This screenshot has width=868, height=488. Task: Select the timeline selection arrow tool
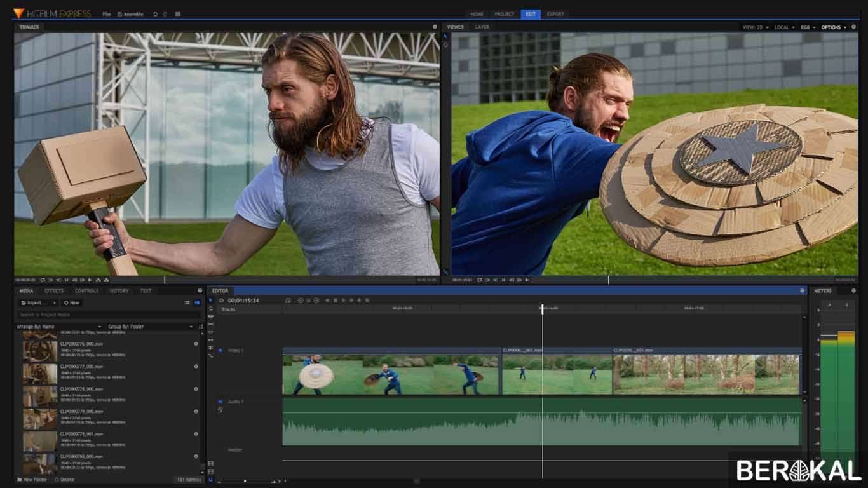pos(210,301)
